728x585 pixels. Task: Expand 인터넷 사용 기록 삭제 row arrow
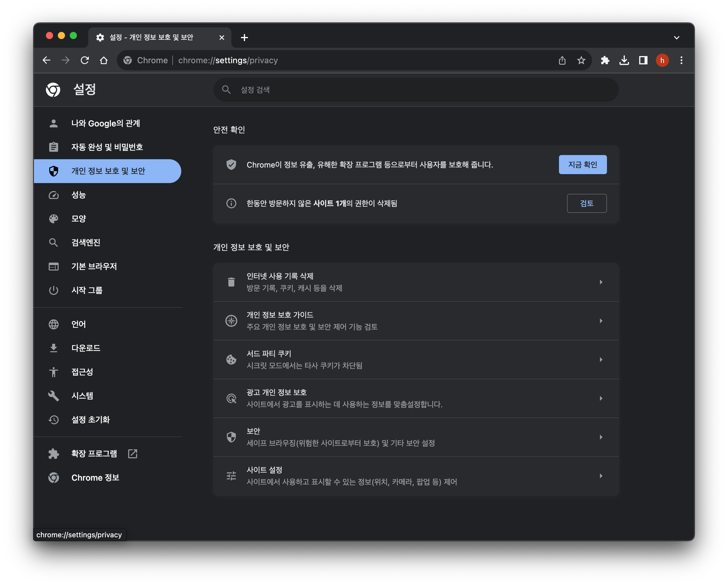[601, 282]
